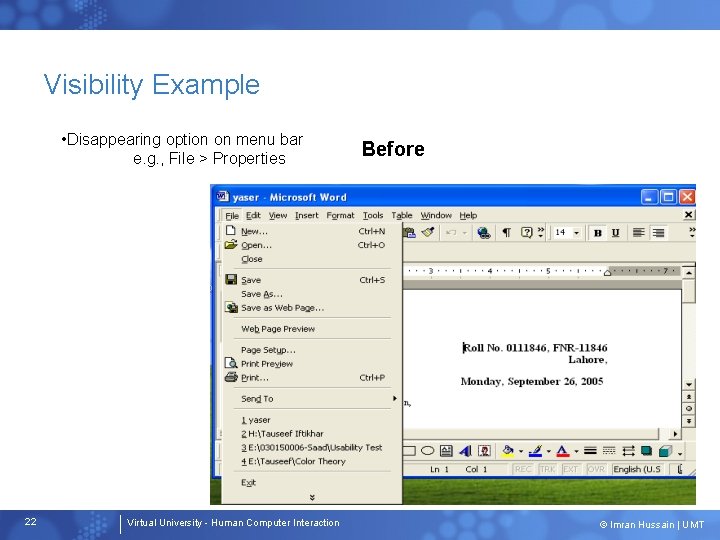Apply Align Left paragraph alignment

tap(638, 233)
